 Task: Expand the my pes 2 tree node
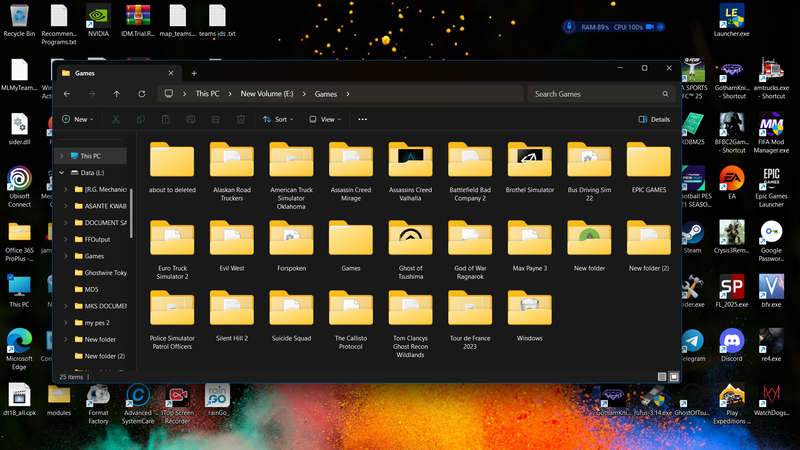[66, 322]
